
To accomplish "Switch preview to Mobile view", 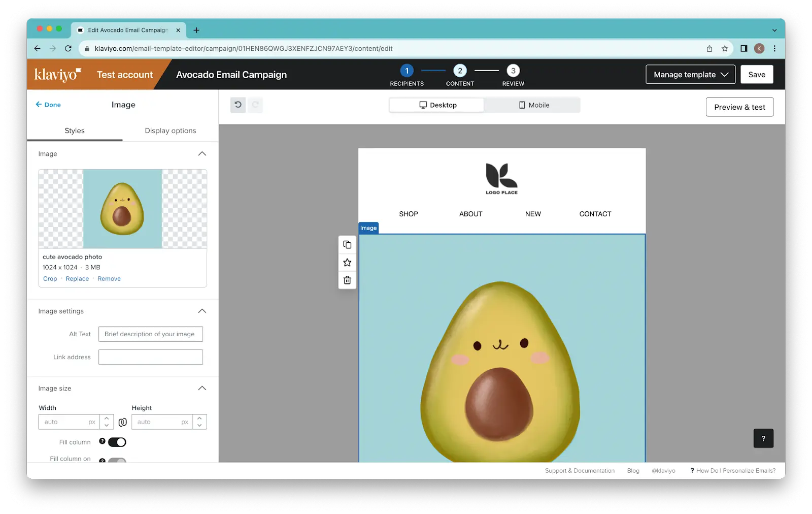I will [x=533, y=105].
